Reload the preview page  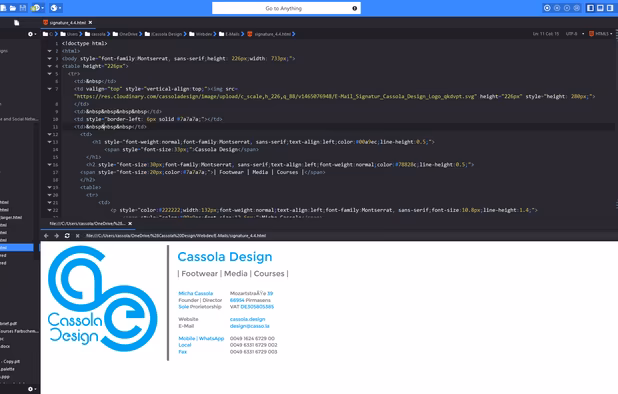point(67,236)
